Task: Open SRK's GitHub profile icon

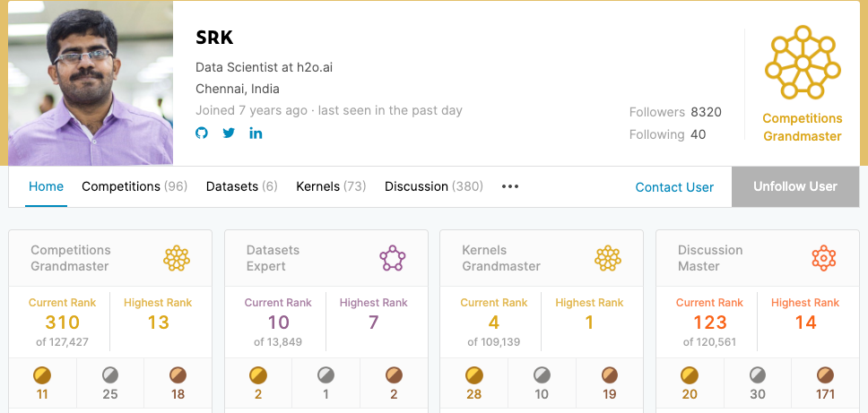Action: 202,133
